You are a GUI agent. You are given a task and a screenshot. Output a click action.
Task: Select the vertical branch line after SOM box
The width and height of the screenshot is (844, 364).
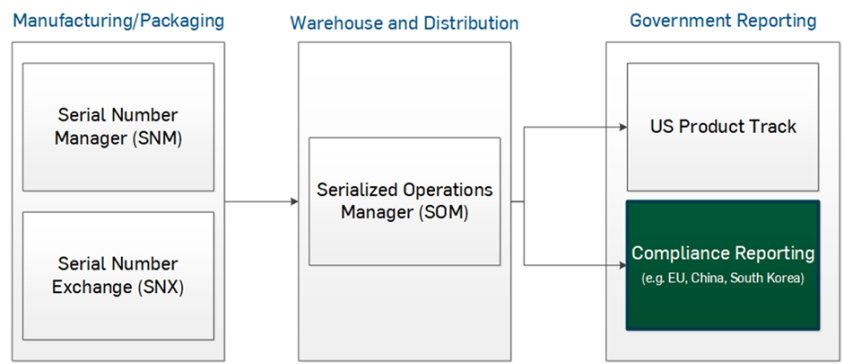click(524, 196)
